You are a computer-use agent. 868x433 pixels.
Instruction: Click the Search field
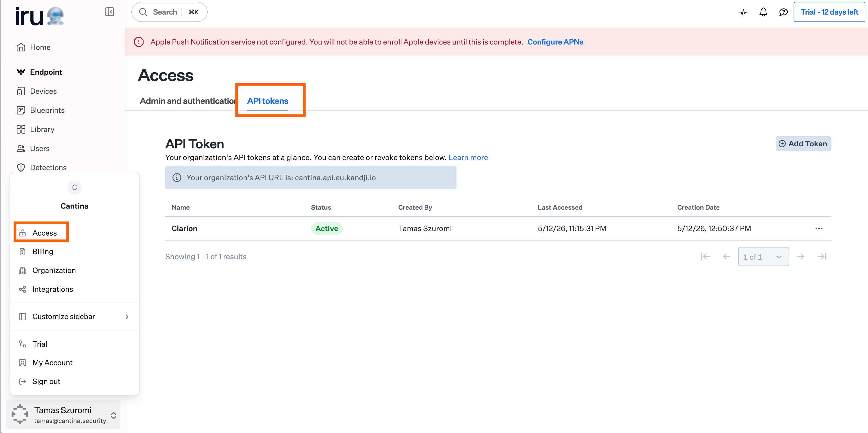pos(169,12)
